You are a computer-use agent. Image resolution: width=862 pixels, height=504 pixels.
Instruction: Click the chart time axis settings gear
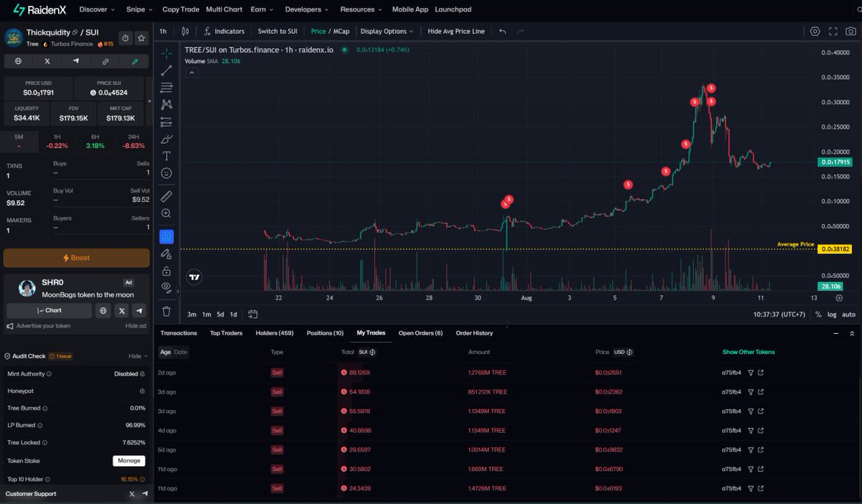pos(839,297)
